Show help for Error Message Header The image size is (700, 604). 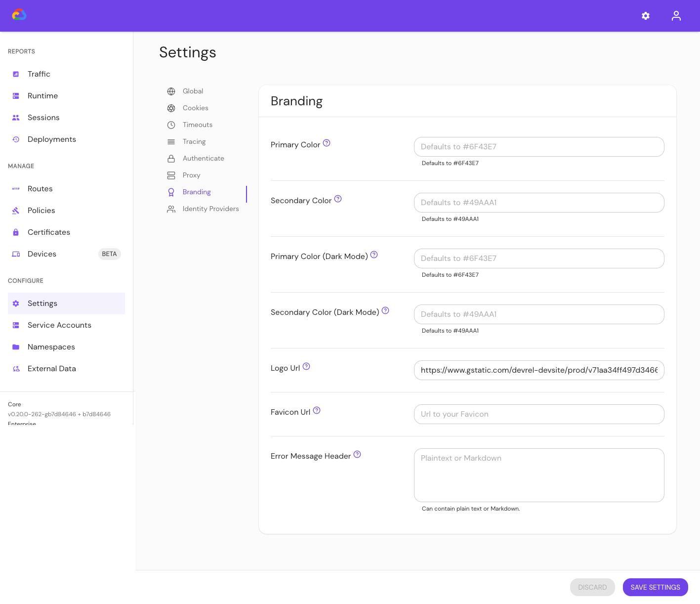357,455
